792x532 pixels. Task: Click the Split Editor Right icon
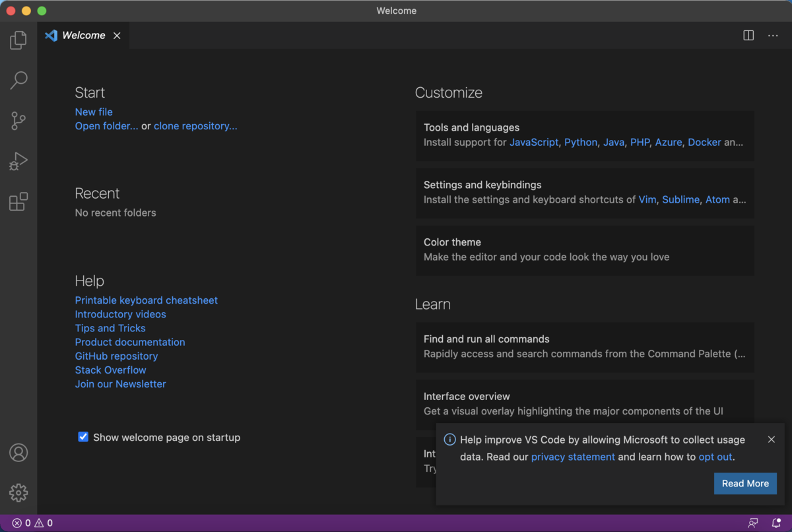point(748,36)
